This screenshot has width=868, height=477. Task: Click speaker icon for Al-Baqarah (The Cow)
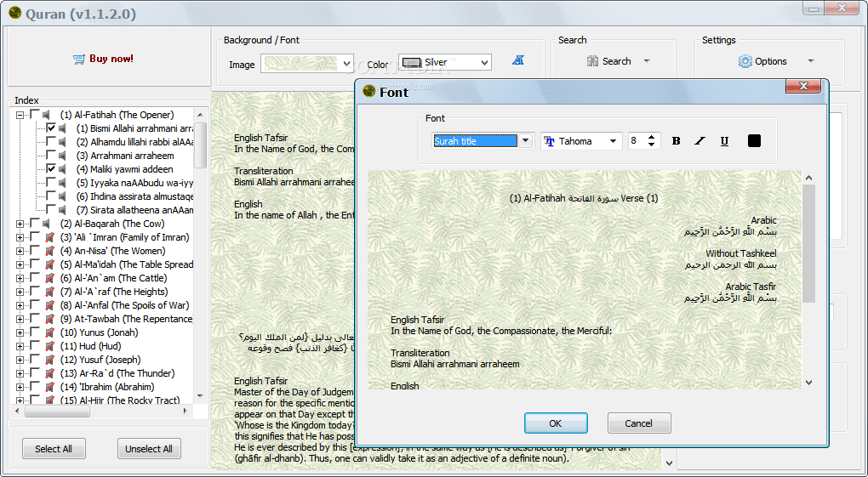[x=47, y=224]
